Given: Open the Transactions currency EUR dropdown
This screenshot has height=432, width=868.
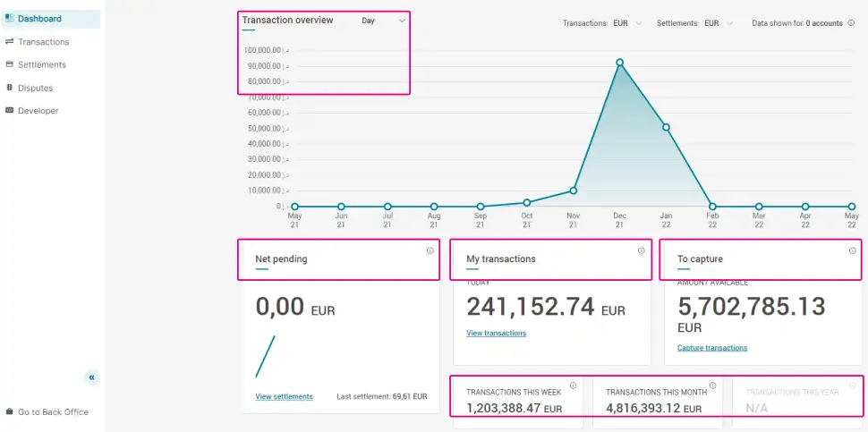Looking at the screenshot, I should tap(627, 23).
